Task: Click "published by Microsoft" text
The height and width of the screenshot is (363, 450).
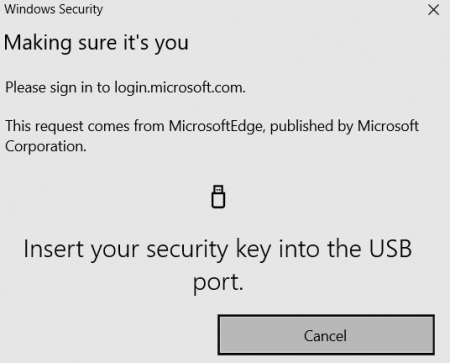Action: (x=344, y=126)
